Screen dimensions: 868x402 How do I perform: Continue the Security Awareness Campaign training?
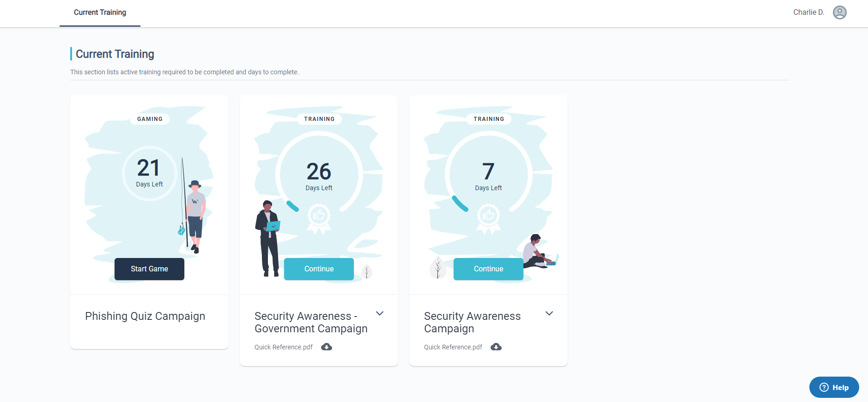(x=488, y=269)
